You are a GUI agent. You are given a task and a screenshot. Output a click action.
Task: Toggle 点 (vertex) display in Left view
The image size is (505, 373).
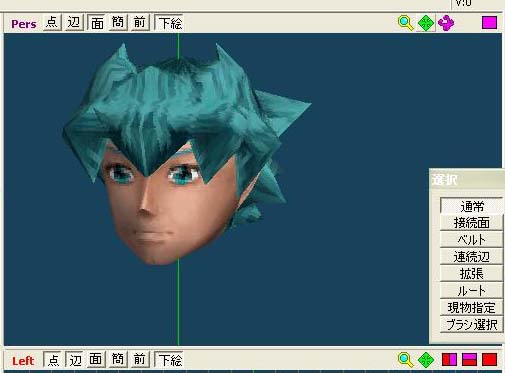pyautogui.click(x=53, y=360)
